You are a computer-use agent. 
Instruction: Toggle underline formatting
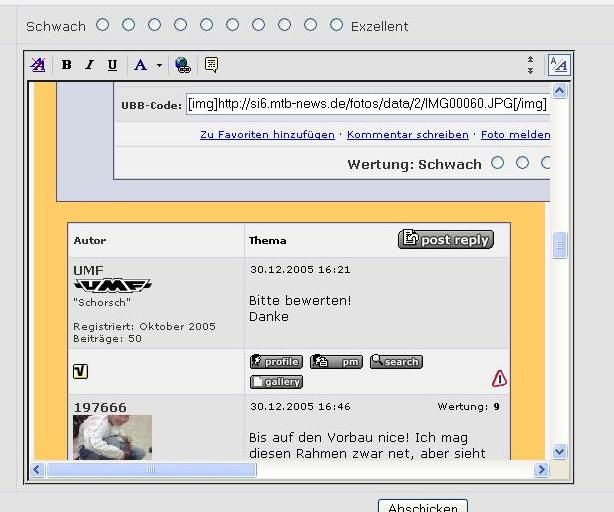(112, 65)
